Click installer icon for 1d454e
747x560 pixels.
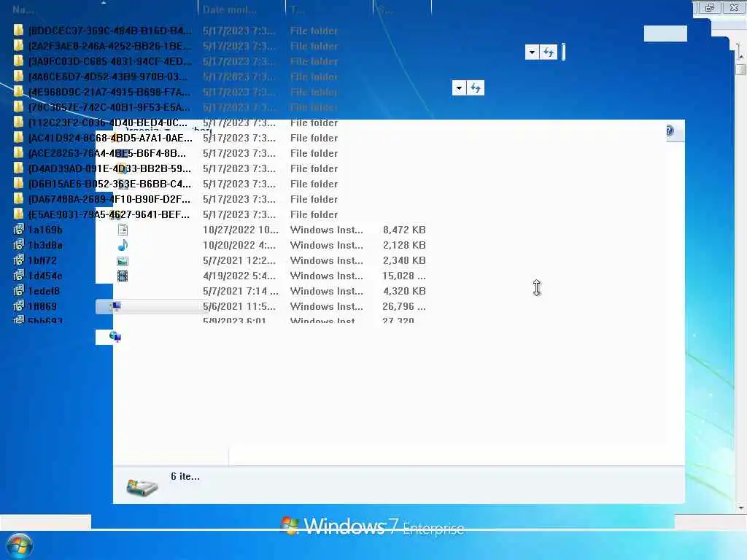click(x=18, y=275)
